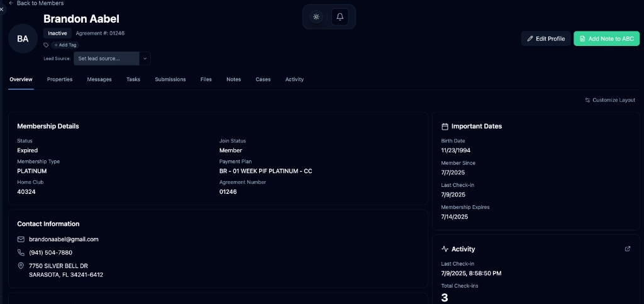Click Join Status value Member
The height and width of the screenshot is (304, 644).
231,150
